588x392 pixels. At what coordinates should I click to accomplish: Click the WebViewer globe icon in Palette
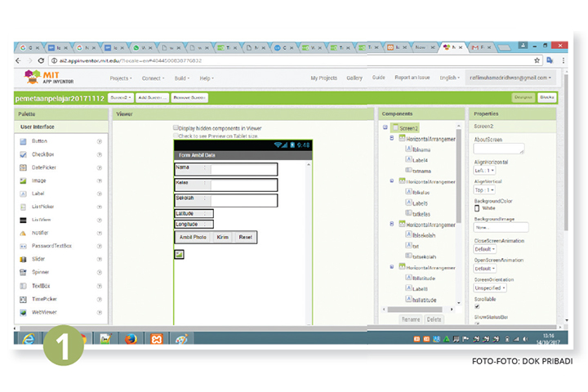pos(24,312)
